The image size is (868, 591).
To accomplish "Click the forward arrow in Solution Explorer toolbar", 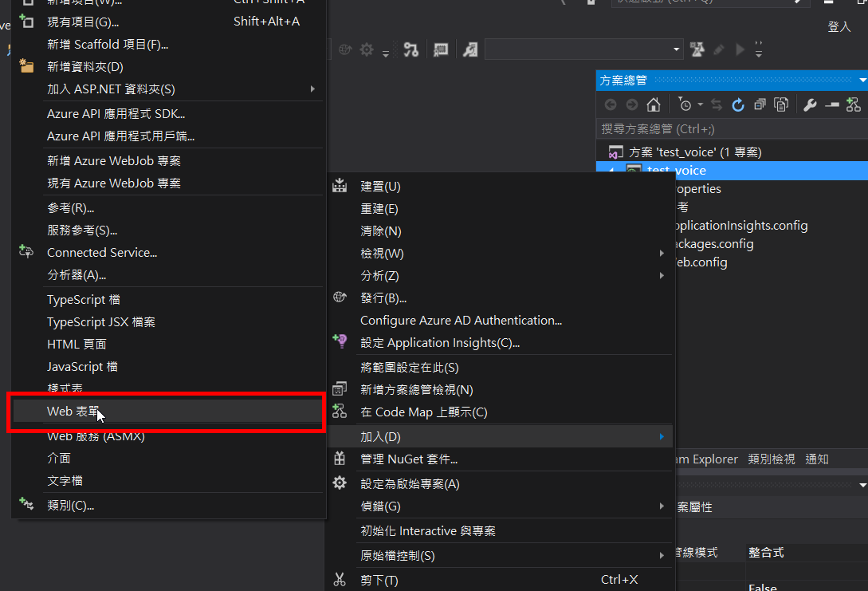I will point(631,104).
